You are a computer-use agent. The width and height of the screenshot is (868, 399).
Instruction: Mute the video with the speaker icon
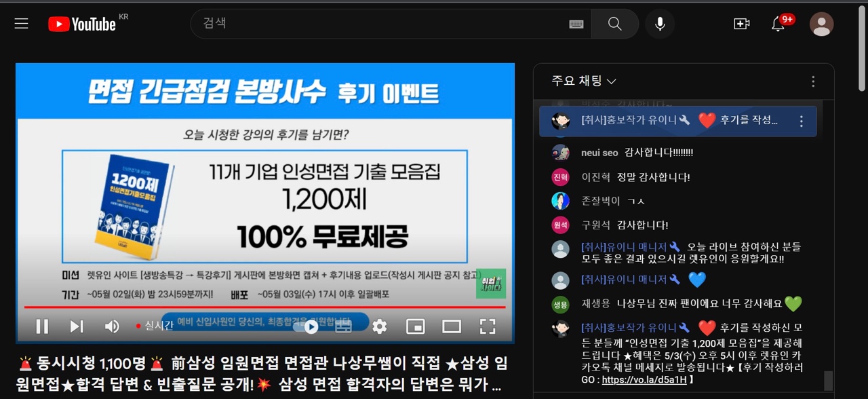tap(112, 326)
